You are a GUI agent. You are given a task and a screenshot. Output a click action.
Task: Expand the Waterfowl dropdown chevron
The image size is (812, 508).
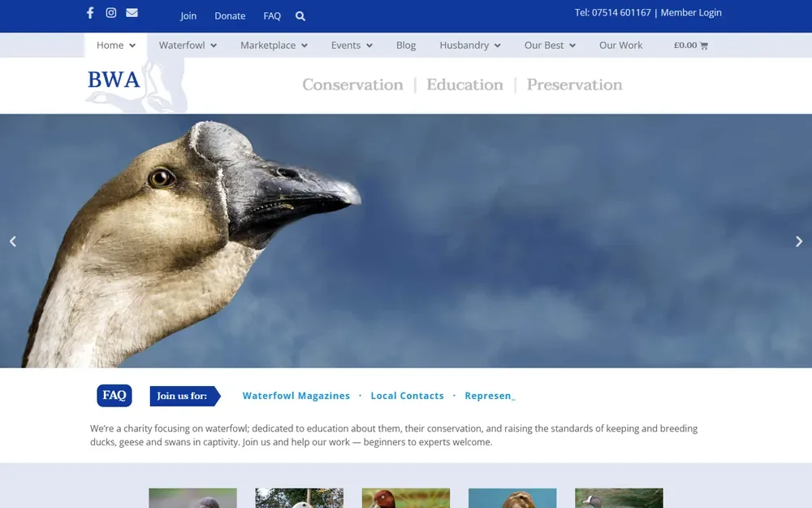pyautogui.click(x=214, y=46)
